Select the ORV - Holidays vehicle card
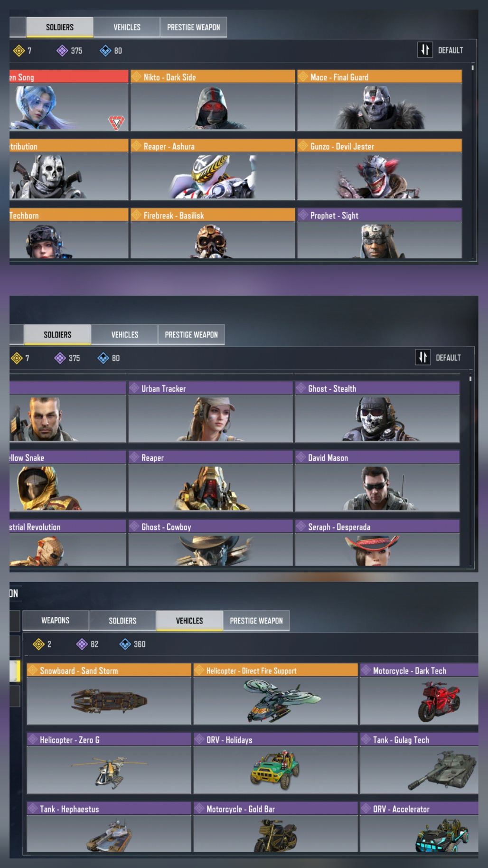The height and width of the screenshot is (868, 488). click(x=275, y=763)
